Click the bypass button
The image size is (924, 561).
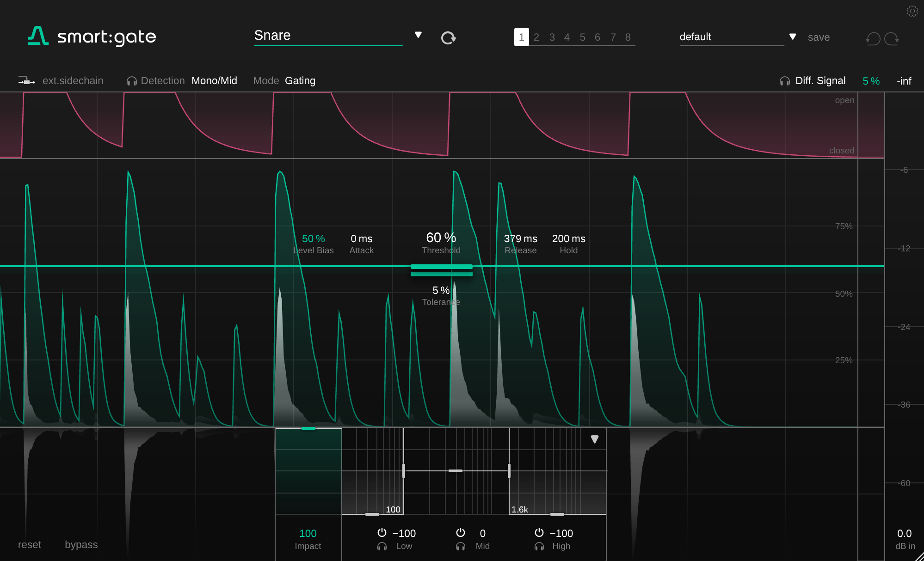point(81,545)
